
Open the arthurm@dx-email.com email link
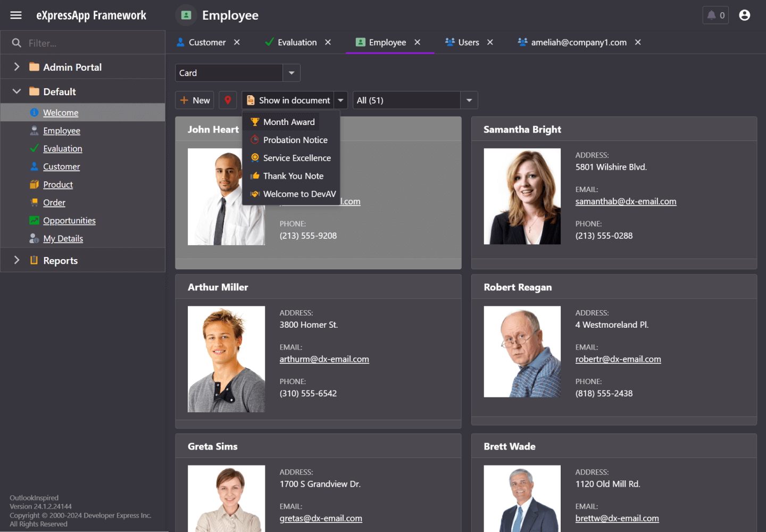point(324,359)
